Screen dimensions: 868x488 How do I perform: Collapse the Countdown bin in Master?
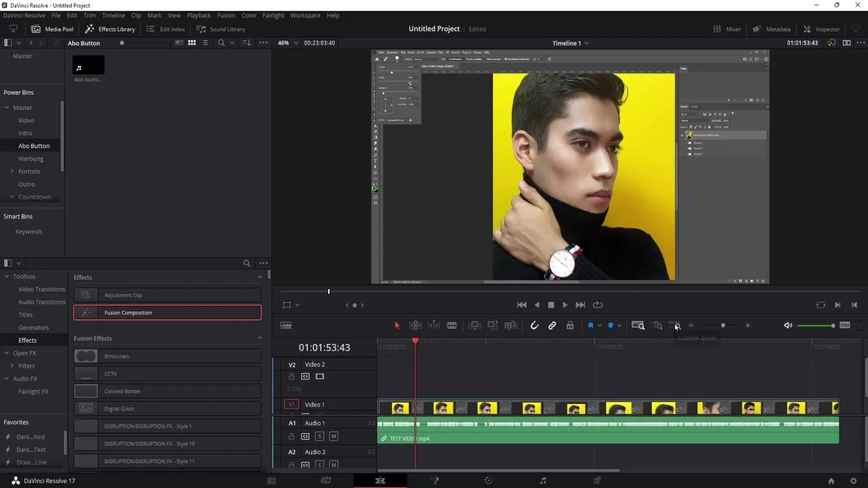click(12, 197)
